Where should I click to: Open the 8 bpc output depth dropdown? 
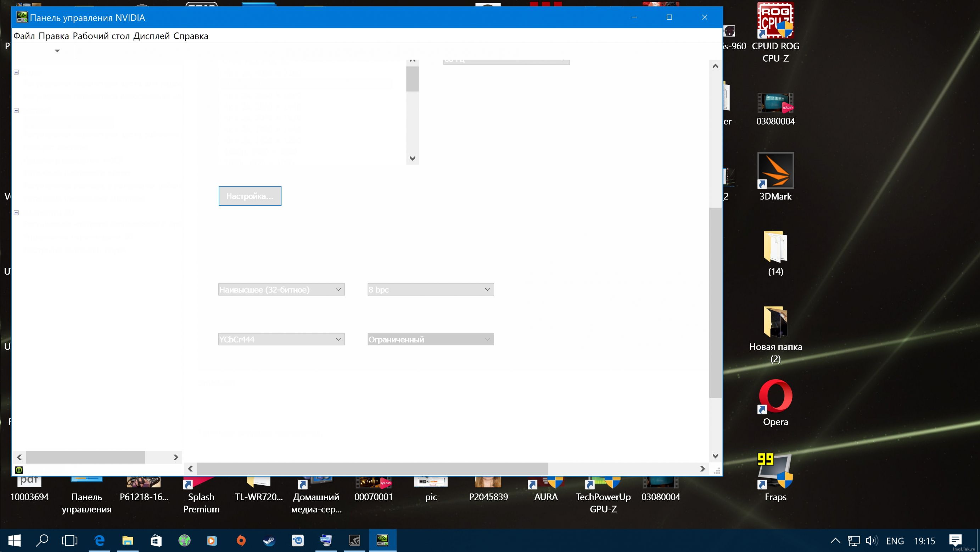(x=430, y=290)
